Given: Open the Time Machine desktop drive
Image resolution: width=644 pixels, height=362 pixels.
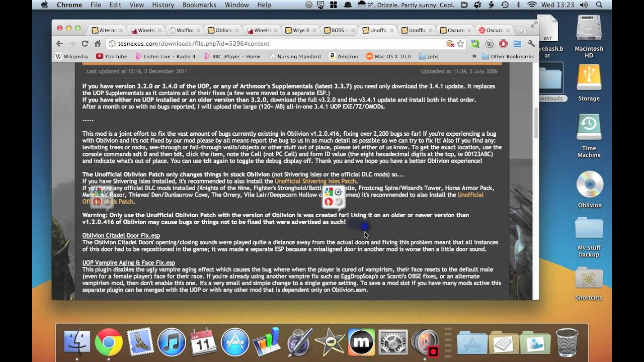Looking at the screenshot, I should pyautogui.click(x=589, y=136).
